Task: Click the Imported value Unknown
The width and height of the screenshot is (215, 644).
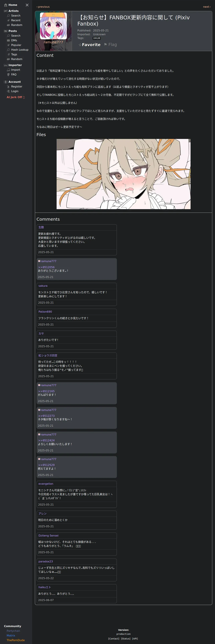Action: click(x=99, y=34)
